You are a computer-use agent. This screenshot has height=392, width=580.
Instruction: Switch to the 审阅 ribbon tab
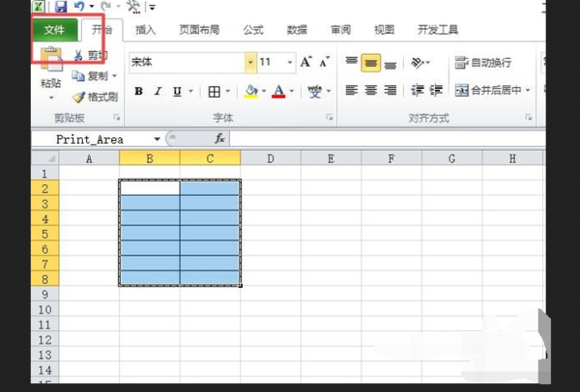pyautogui.click(x=340, y=30)
